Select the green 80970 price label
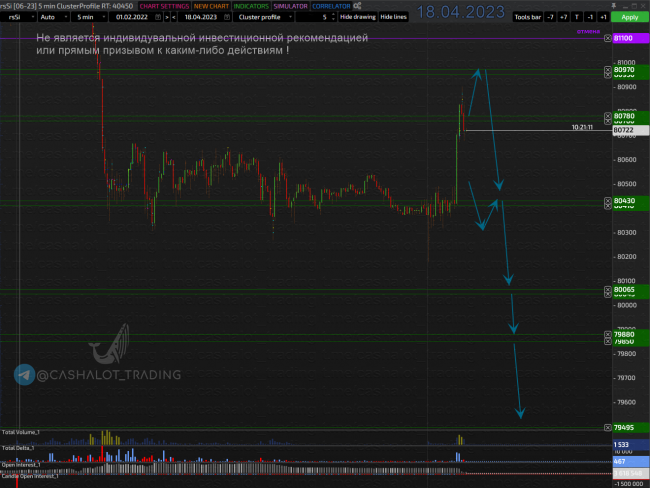650x488 pixels. (631, 70)
